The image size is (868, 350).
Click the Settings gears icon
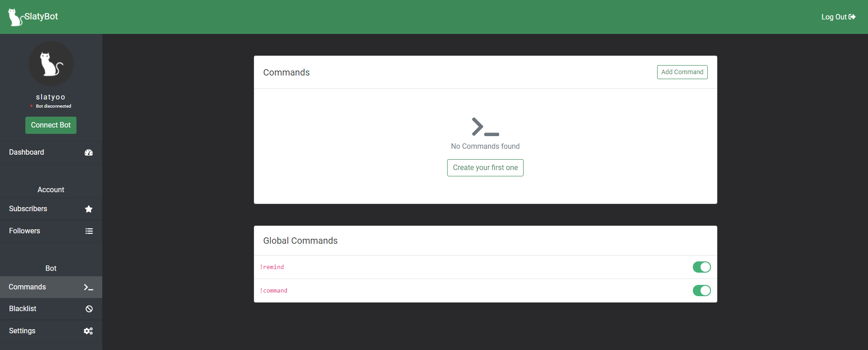point(88,331)
